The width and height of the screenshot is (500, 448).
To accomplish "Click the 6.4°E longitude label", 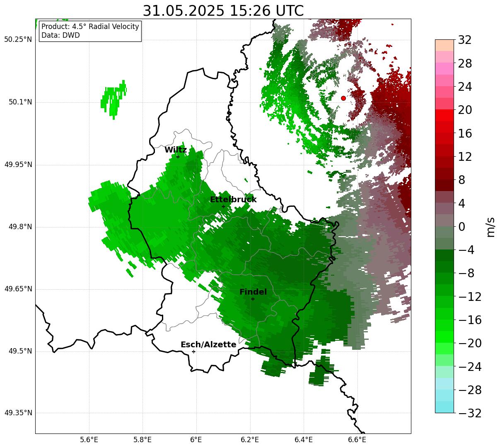I will (304, 440).
